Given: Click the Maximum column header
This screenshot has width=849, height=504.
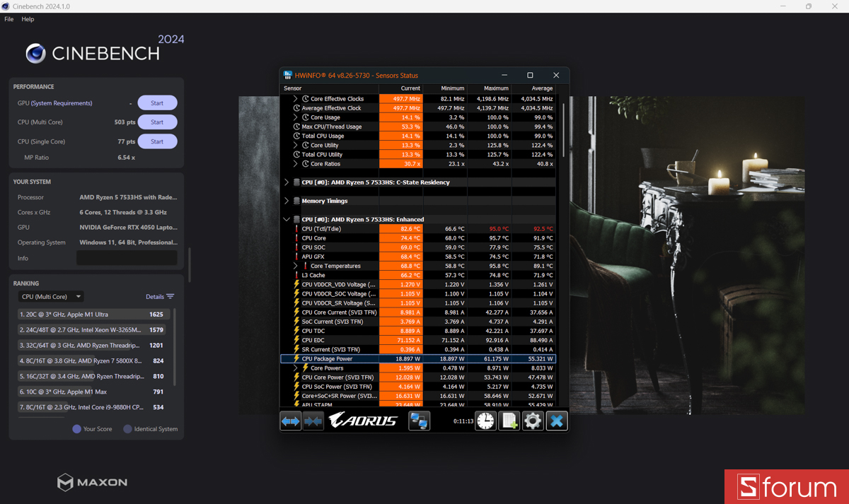Looking at the screenshot, I should [489, 88].
